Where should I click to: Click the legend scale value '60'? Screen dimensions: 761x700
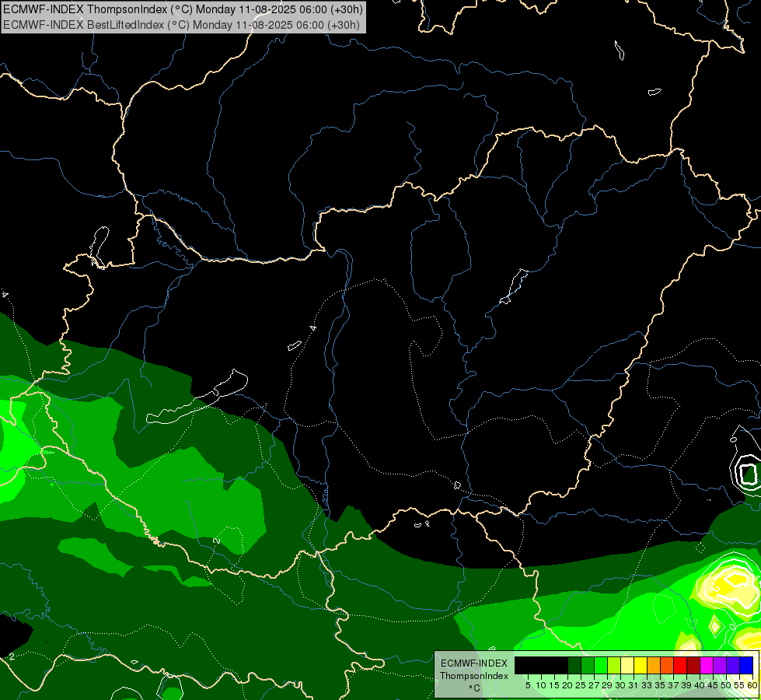(x=752, y=685)
